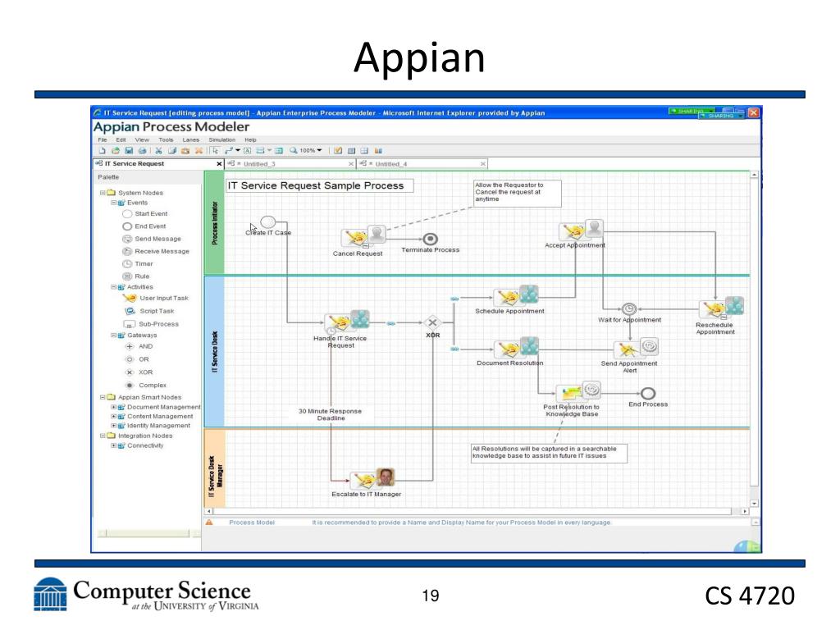The width and height of the screenshot is (840, 630).
Task: Click the canvas horizontal scrollbar right arrow
Action: tap(745, 512)
